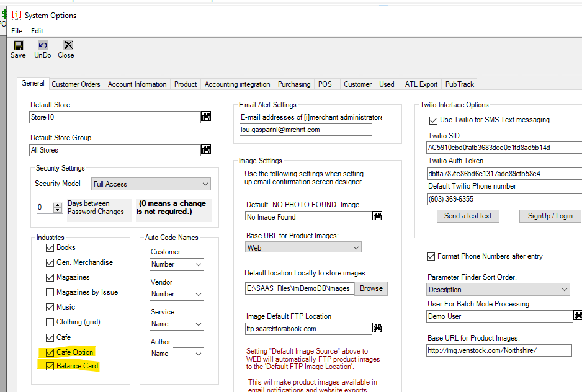Open Default Store Group finder binoculars icon
This screenshot has height=392, width=582.
[x=206, y=149]
